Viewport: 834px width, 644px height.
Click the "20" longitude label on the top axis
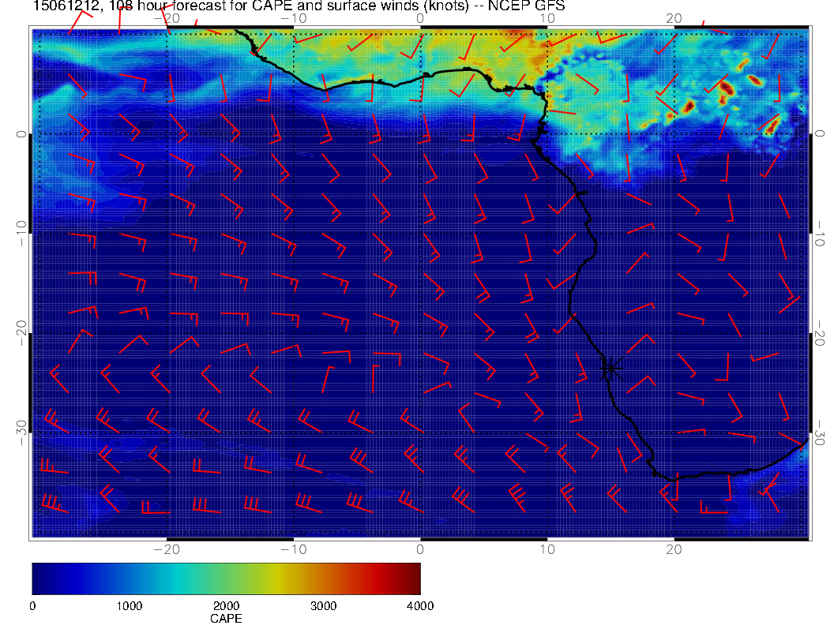[x=674, y=19]
